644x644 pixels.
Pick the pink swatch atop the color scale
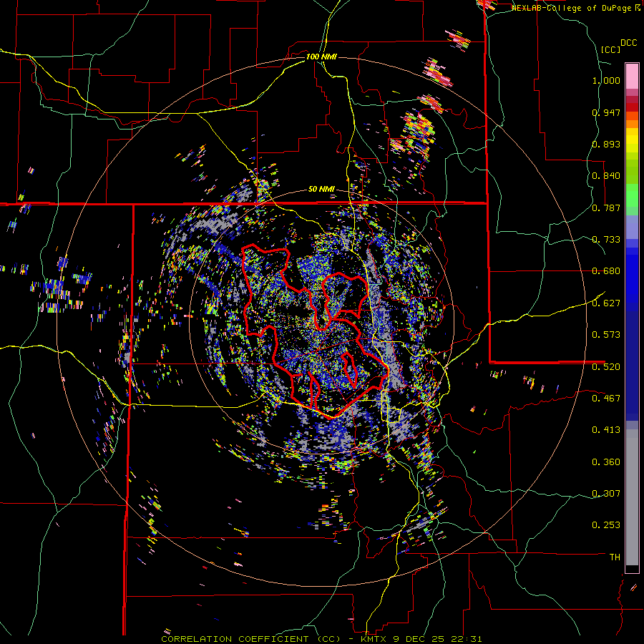pos(632,76)
